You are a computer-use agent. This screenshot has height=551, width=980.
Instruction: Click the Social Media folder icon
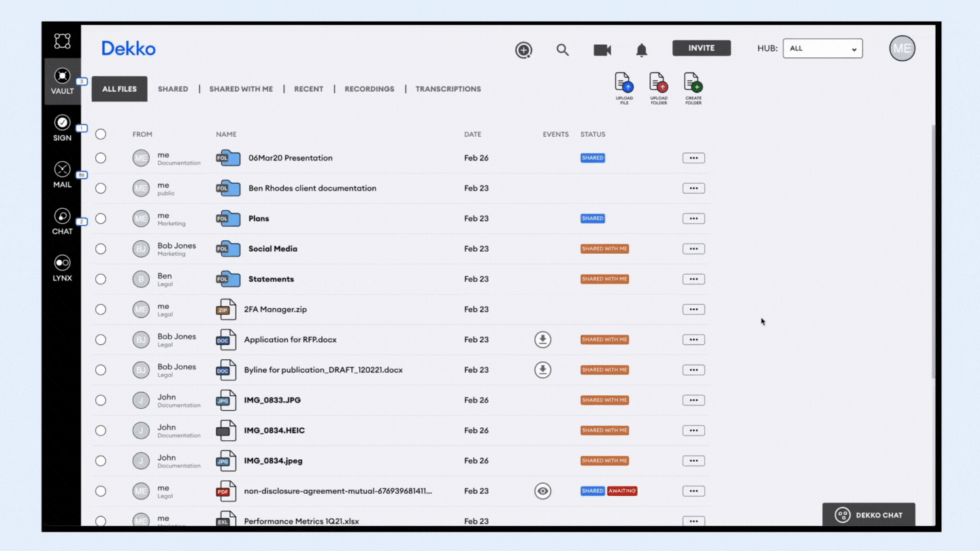(x=228, y=249)
